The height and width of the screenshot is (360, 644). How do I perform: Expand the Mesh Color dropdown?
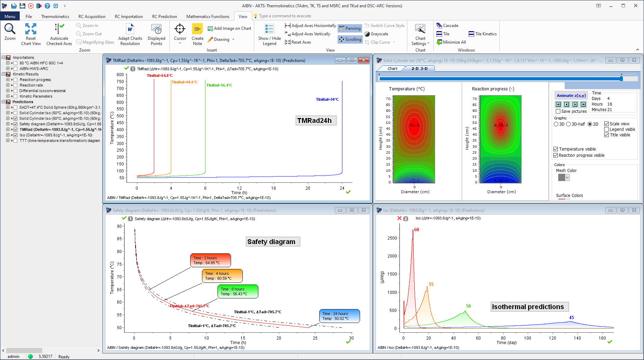tap(567, 178)
